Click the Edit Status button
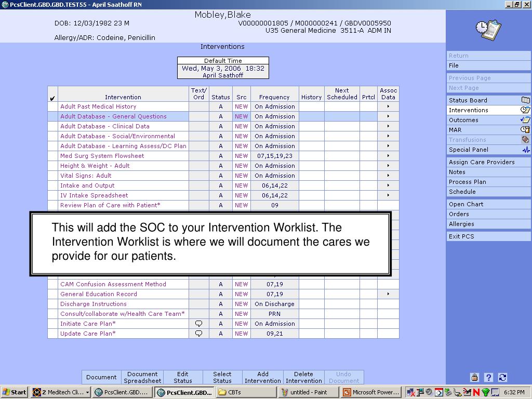 tap(182, 377)
